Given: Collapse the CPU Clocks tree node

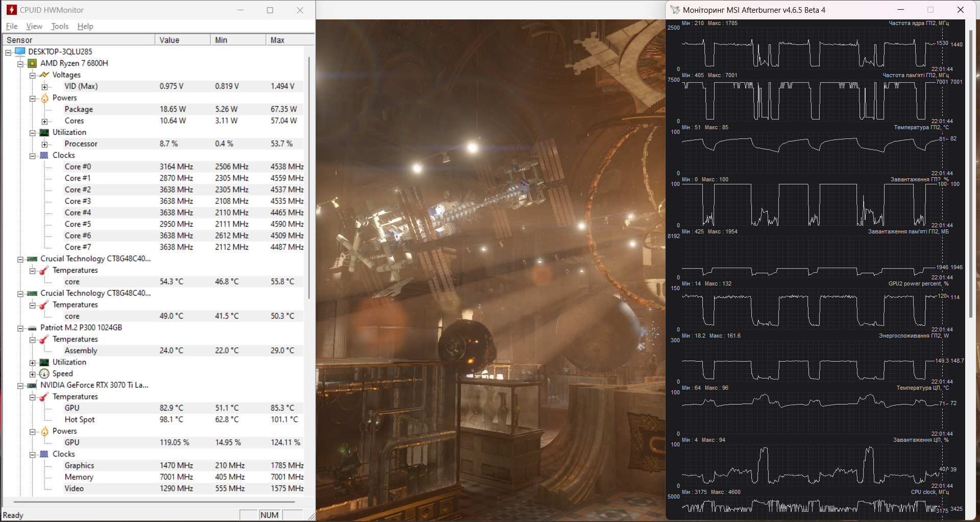Looking at the screenshot, I should pos(33,156).
